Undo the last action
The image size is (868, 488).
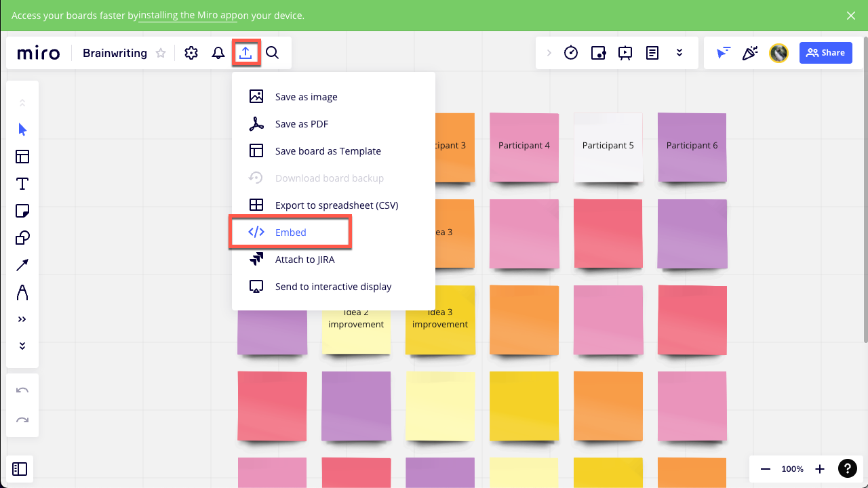22,390
